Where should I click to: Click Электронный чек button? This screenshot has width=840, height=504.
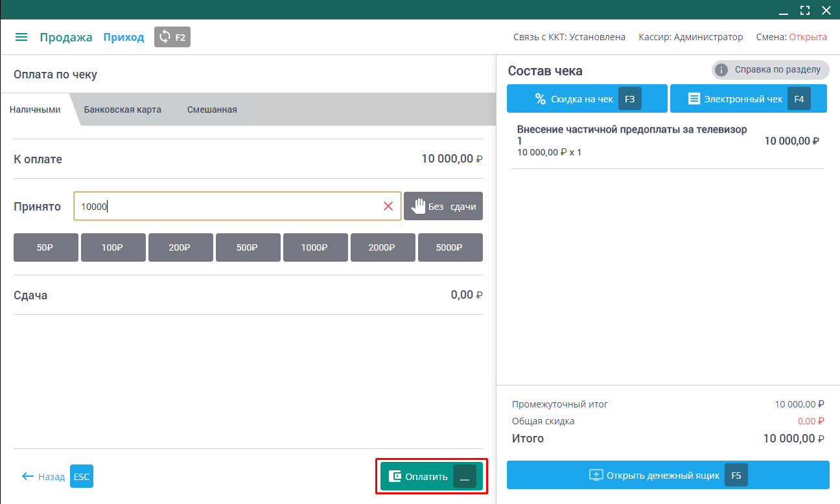[749, 99]
